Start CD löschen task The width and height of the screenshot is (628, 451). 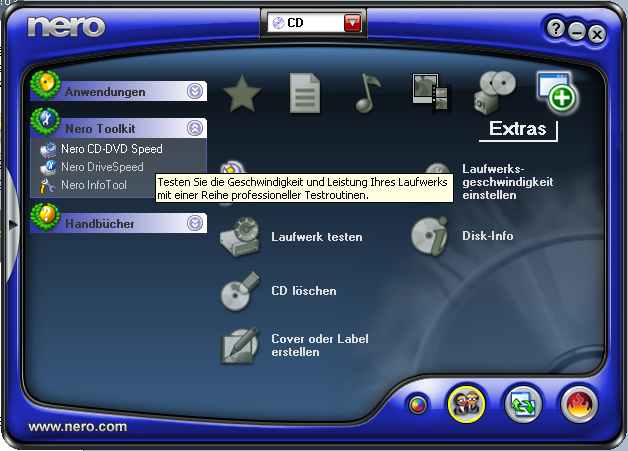pyautogui.click(x=304, y=291)
